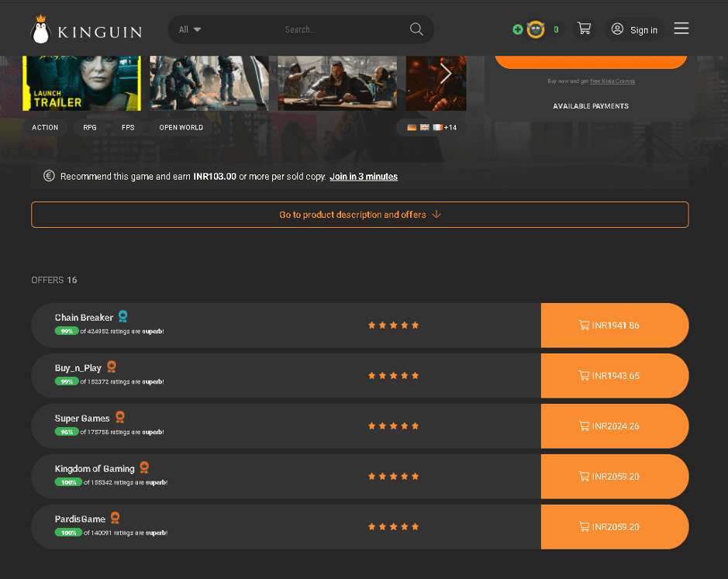728x579 pixels.
Task: Click the Buy_n_Play seller badge icon
Action: coord(112,367)
